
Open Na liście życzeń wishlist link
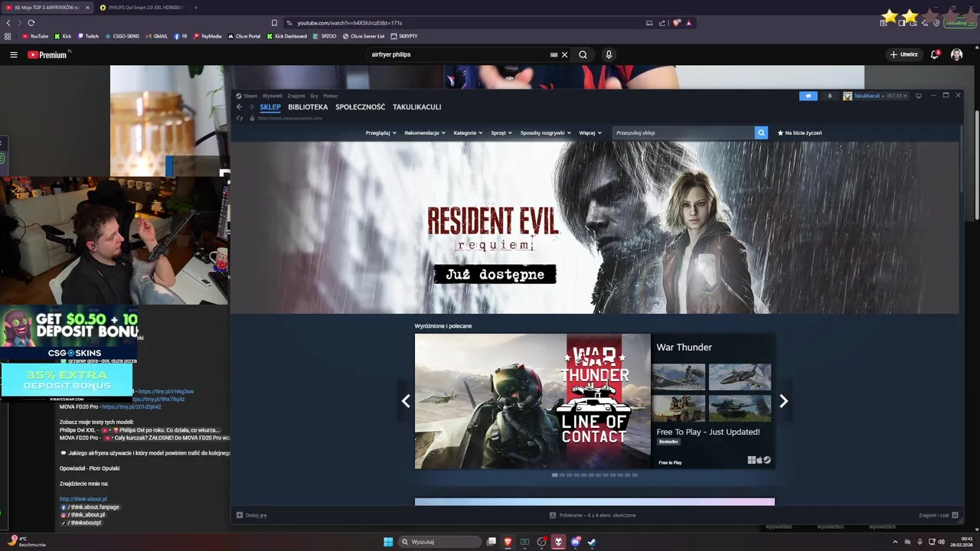click(800, 132)
